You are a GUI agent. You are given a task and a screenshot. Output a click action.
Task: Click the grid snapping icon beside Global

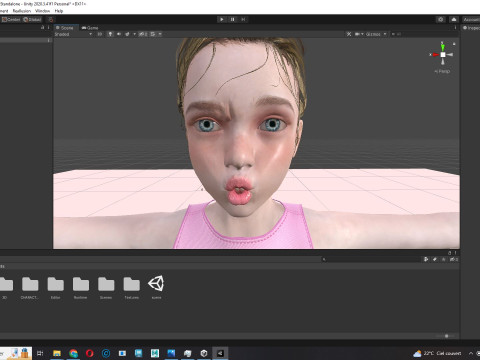[x=50, y=19]
